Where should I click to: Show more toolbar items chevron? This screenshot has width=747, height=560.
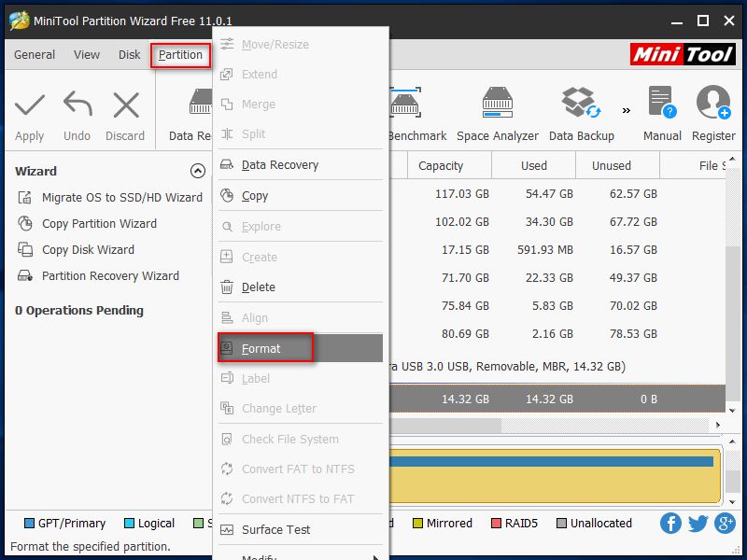[627, 110]
